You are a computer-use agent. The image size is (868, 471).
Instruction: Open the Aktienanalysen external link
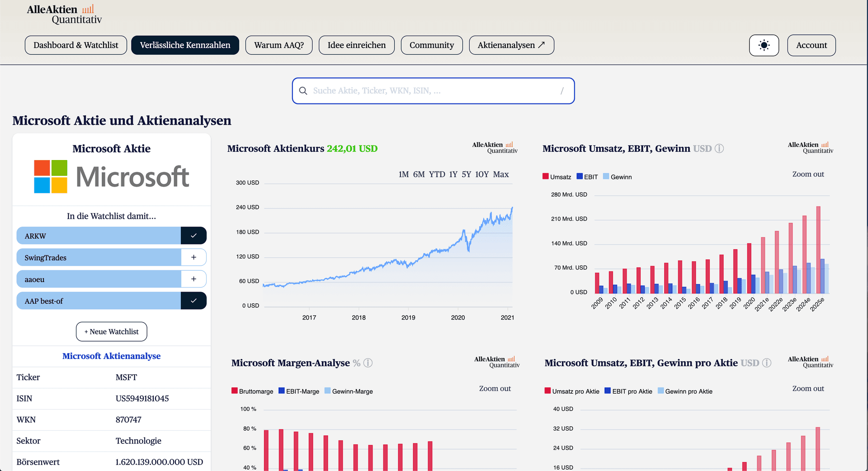pyautogui.click(x=511, y=45)
